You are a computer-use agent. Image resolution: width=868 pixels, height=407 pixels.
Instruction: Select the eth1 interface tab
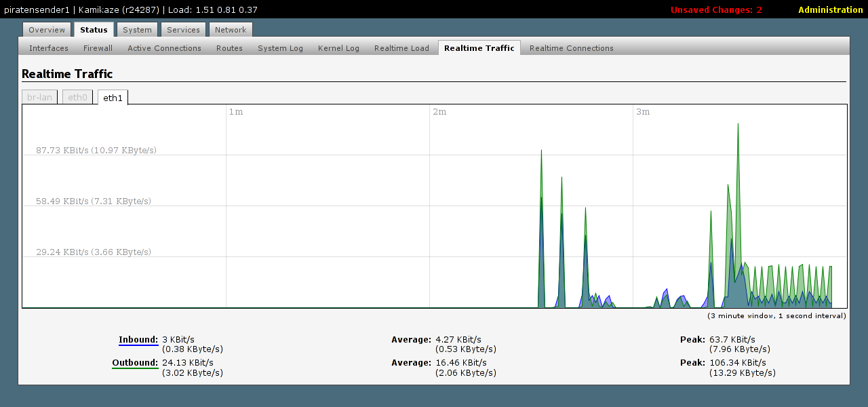[113, 98]
